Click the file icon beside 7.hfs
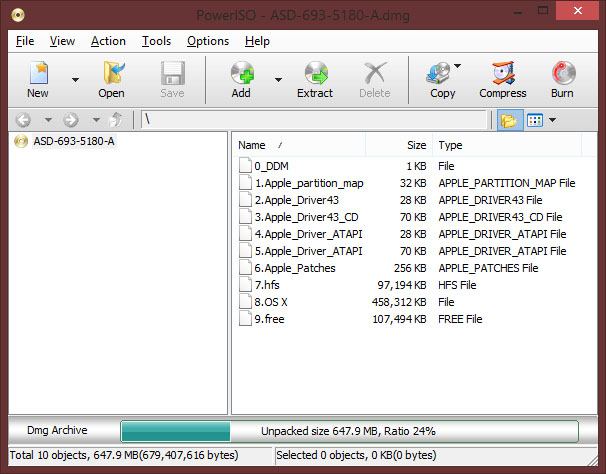The height and width of the screenshot is (474, 606). pyautogui.click(x=245, y=285)
